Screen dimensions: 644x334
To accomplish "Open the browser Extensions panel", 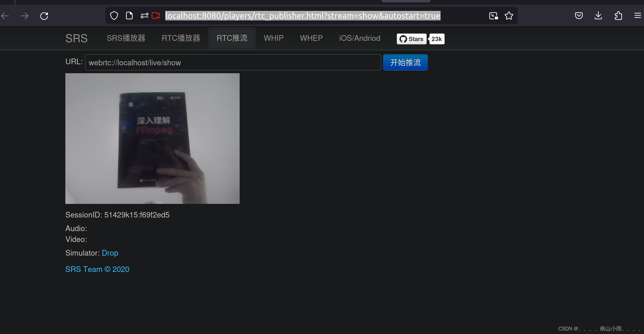I will click(618, 16).
